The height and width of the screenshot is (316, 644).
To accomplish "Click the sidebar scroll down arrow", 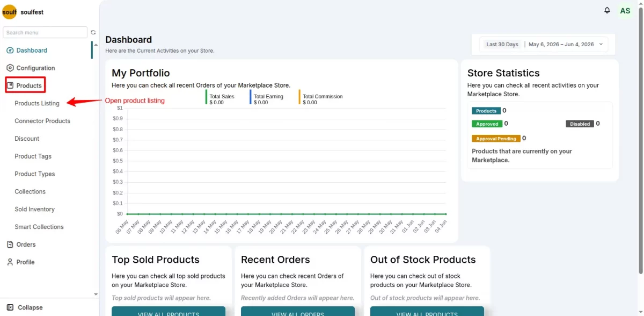I will (96, 294).
